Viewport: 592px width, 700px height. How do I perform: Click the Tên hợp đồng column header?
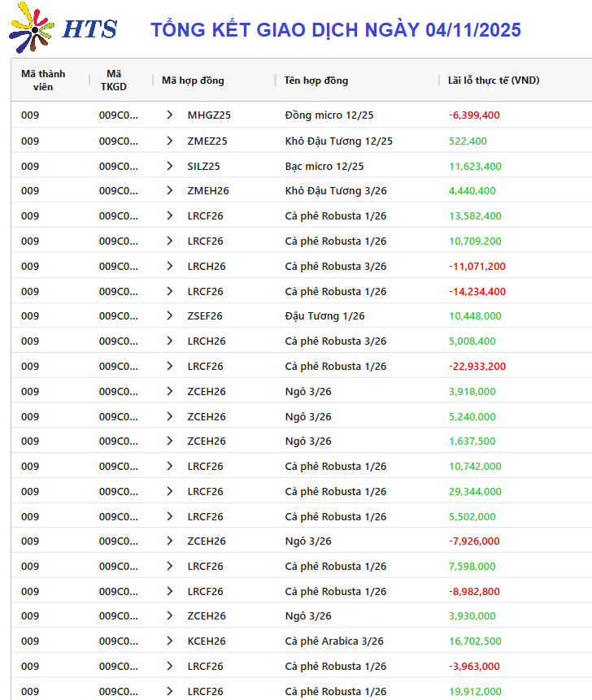pyautogui.click(x=316, y=80)
